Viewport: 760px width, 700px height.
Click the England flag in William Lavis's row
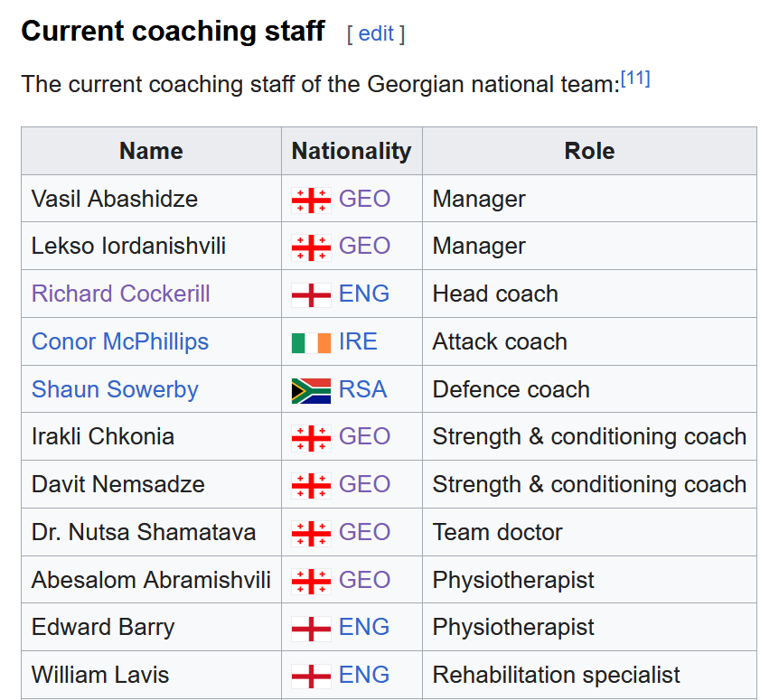[311, 676]
